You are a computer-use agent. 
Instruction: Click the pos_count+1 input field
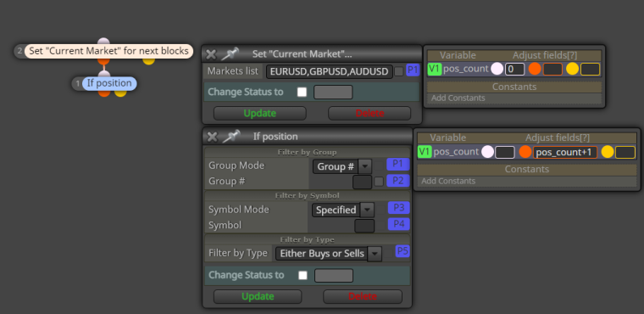[565, 152]
